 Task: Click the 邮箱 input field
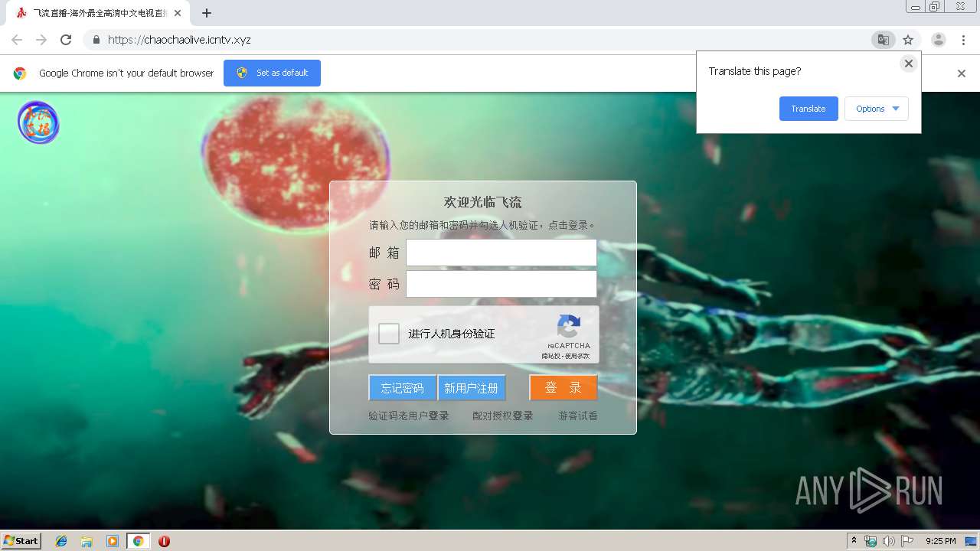tap(501, 253)
